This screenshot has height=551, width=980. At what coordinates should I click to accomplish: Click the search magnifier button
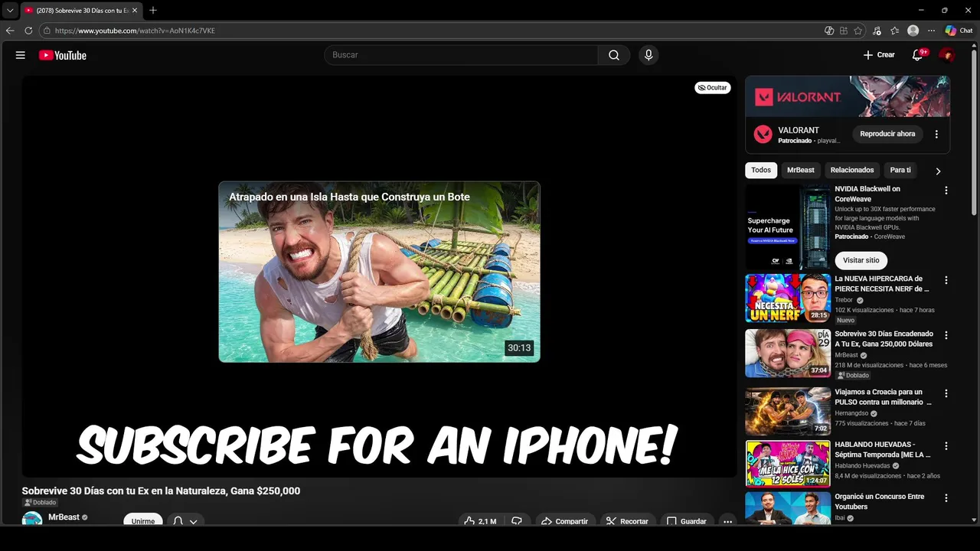click(x=614, y=55)
